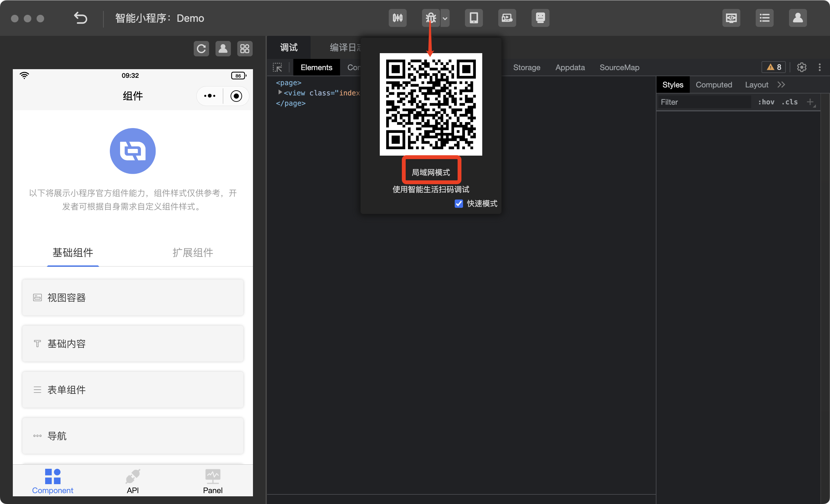The height and width of the screenshot is (504, 830).
Task: Select the 扩展组件 tab in simulator
Action: tap(193, 253)
